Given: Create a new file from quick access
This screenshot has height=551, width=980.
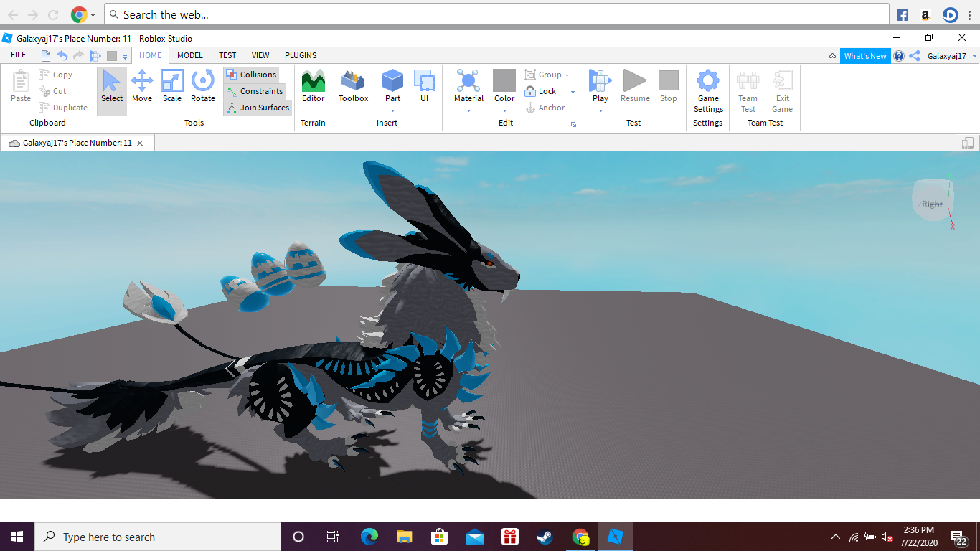Looking at the screenshot, I should 46,55.
